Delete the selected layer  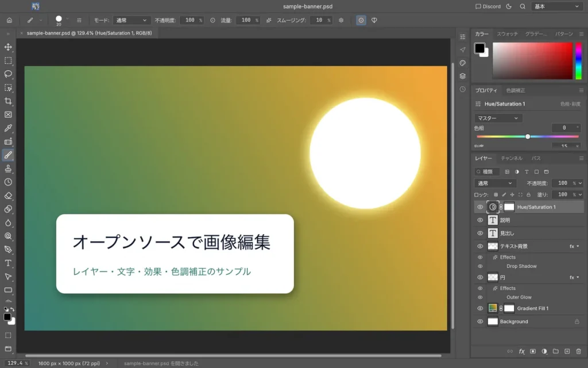pyautogui.click(x=579, y=351)
